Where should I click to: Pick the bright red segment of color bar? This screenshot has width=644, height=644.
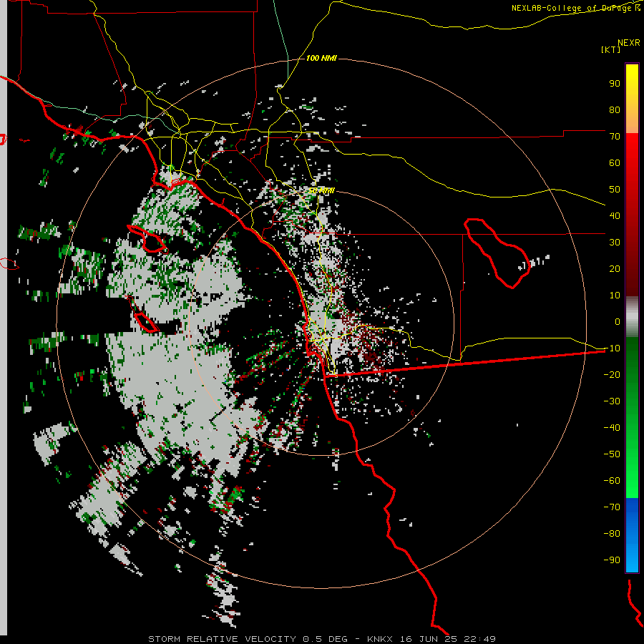[632, 213]
